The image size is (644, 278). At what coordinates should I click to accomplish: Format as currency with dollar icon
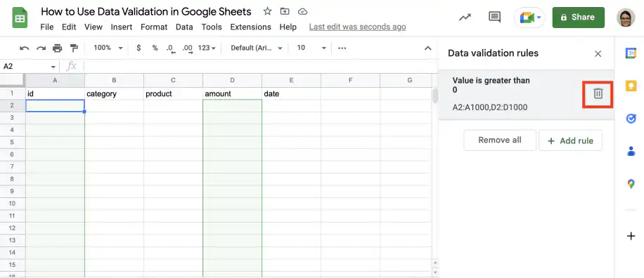tap(139, 48)
